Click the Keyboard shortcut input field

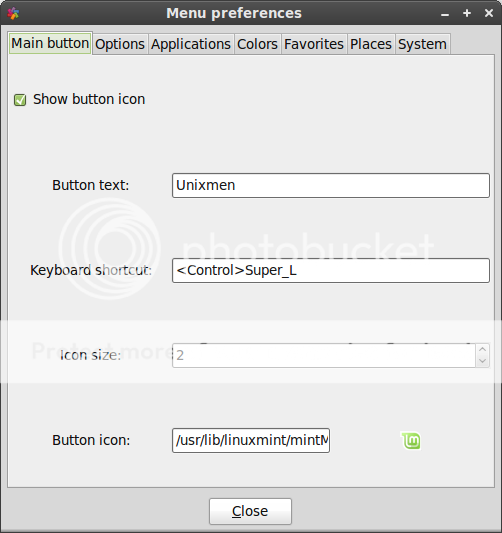coord(331,271)
